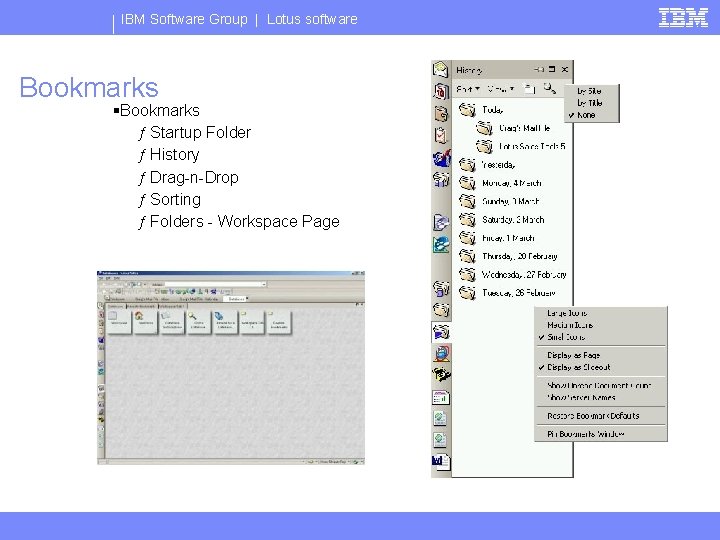The height and width of the screenshot is (540, 720).
Task: Click the black and yellow bookmark icon
Action: pos(441,375)
